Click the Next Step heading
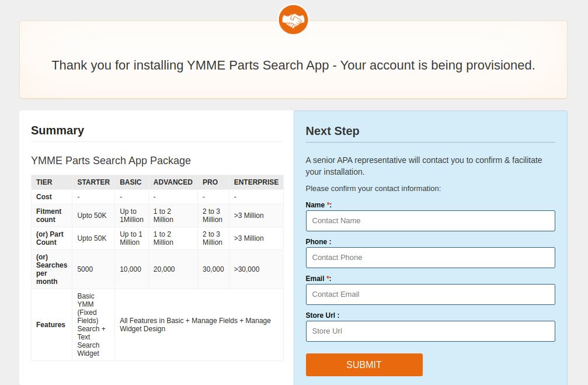This screenshot has height=385, width=588. pyautogui.click(x=332, y=131)
